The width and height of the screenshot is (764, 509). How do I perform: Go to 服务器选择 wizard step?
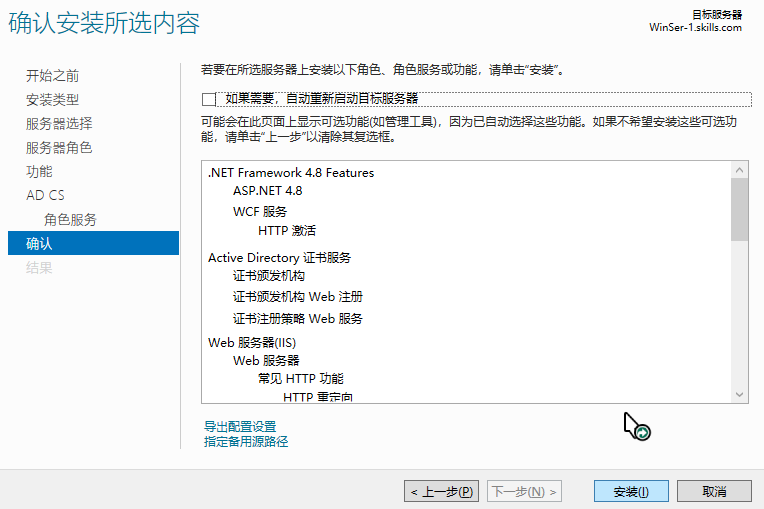point(59,124)
